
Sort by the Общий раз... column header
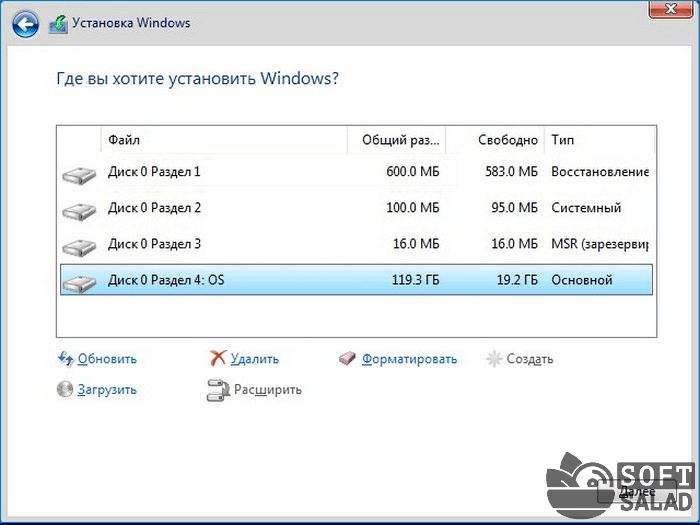396,140
